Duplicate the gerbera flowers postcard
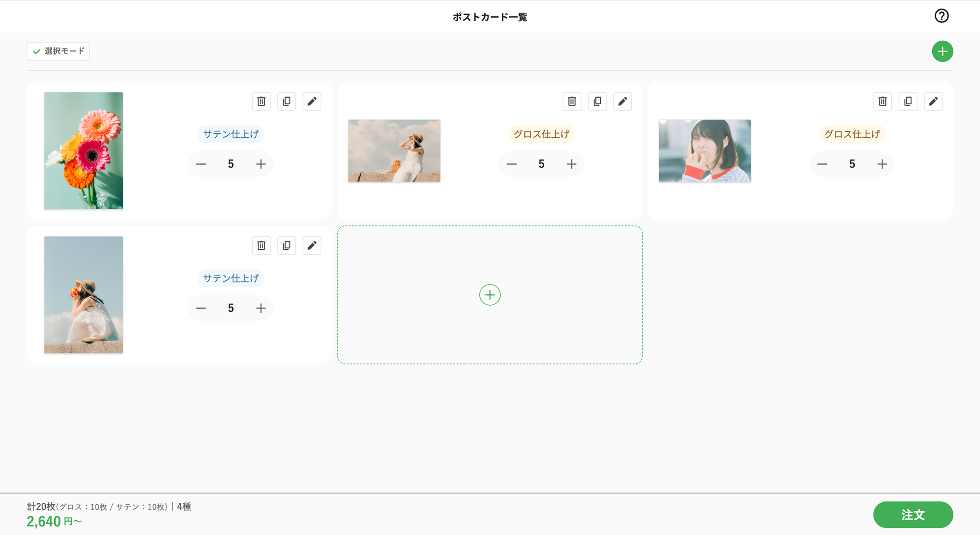Screen dimensions: 980x535 click(287, 101)
